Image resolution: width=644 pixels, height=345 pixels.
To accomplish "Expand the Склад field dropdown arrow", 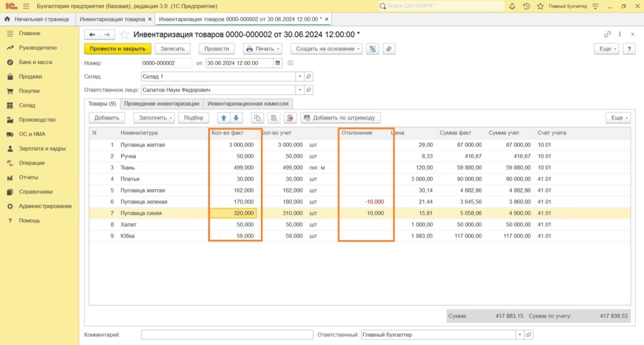I will click(x=300, y=77).
